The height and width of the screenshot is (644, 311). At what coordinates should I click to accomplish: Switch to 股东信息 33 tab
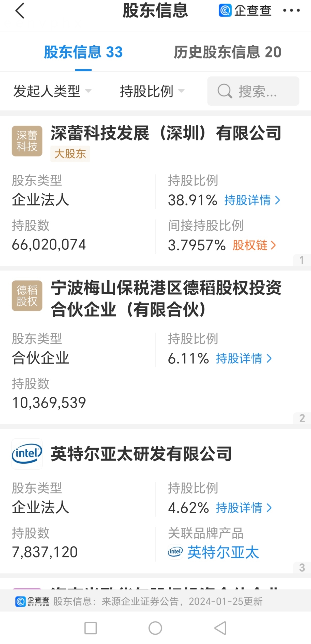coord(83,52)
